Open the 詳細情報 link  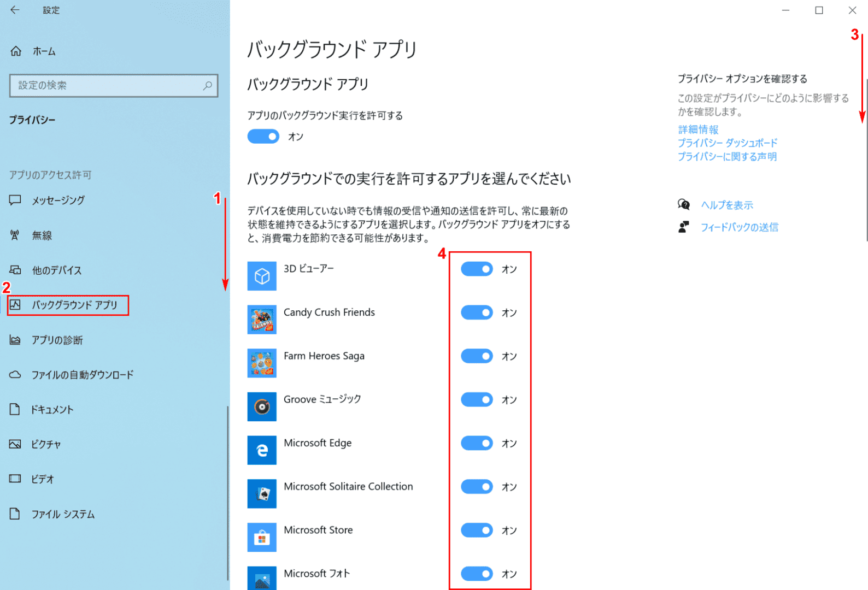[698, 129]
